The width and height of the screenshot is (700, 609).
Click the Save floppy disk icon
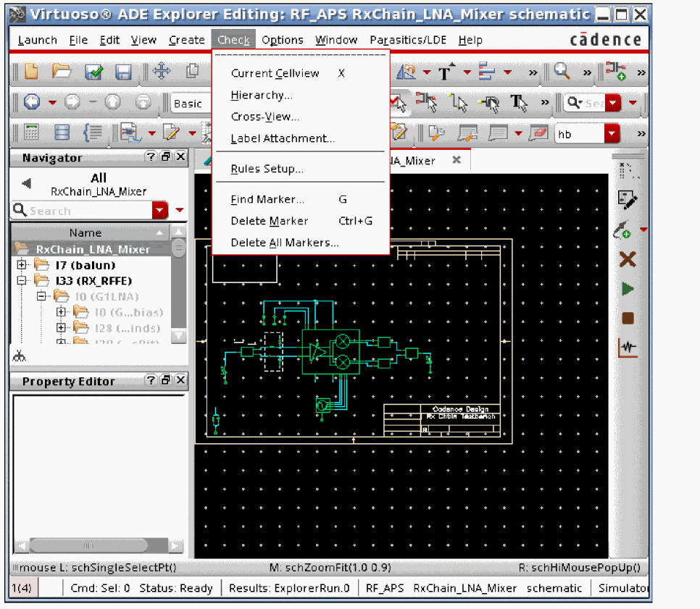(123, 72)
